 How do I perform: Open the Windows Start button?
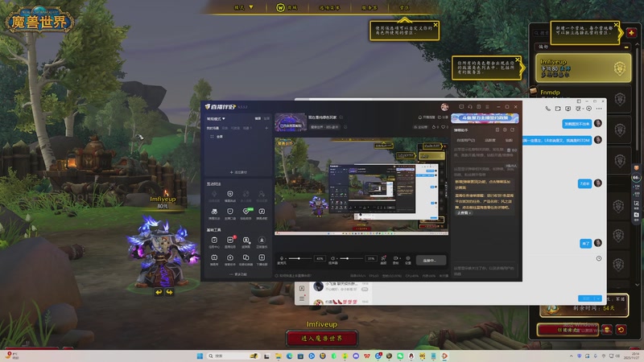[200, 356]
